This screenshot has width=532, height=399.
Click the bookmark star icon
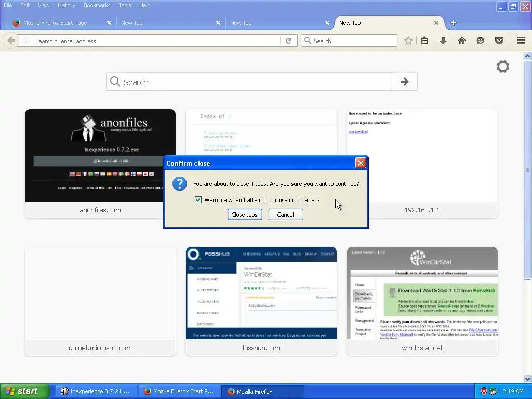pos(408,41)
